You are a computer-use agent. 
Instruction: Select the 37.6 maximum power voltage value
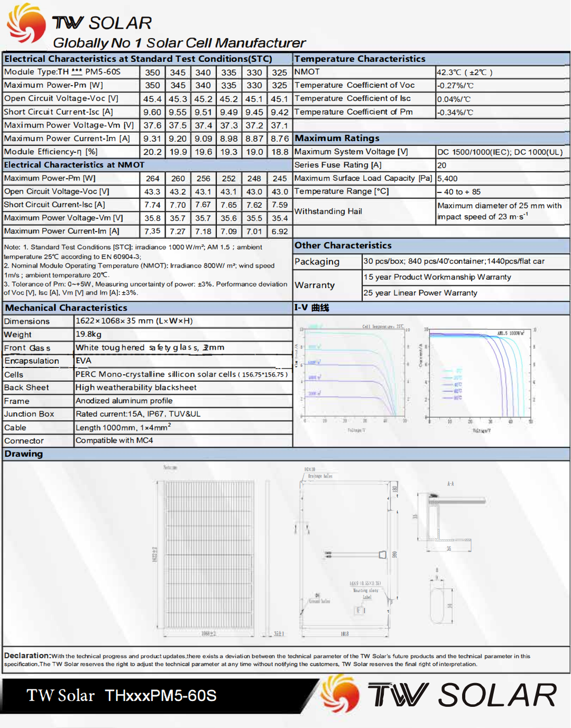pyautogui.click(x=152, y=125)
